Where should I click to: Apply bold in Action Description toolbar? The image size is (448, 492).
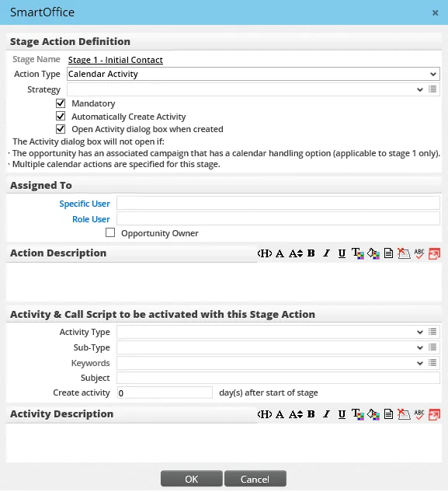[x=311, y=253]
